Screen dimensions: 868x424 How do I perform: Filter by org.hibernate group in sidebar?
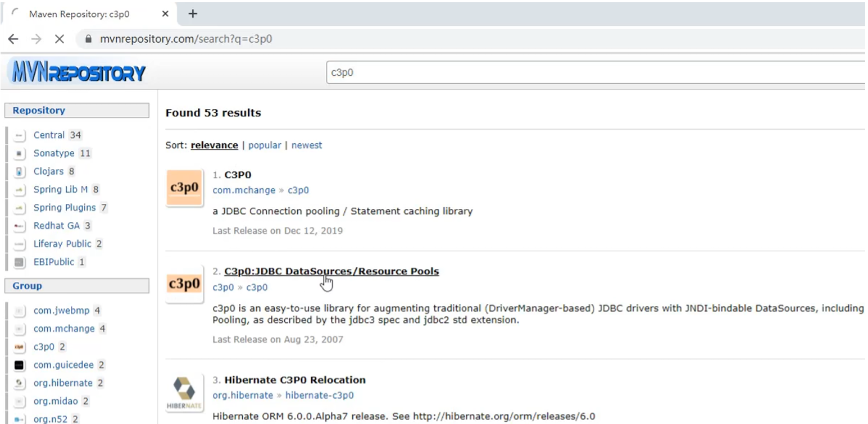(x=63, y=383)
